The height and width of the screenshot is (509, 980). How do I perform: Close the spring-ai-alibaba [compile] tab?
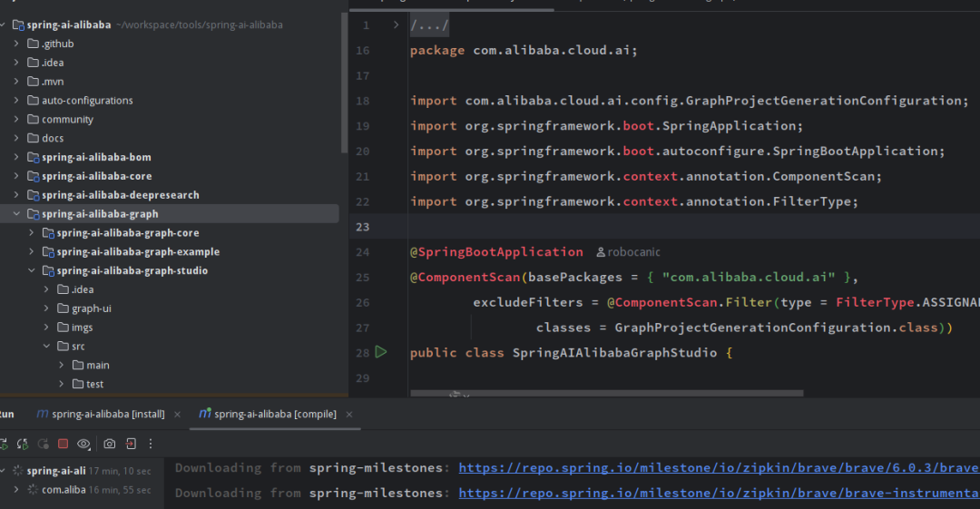pyautogui.click(x=349, y=415)
